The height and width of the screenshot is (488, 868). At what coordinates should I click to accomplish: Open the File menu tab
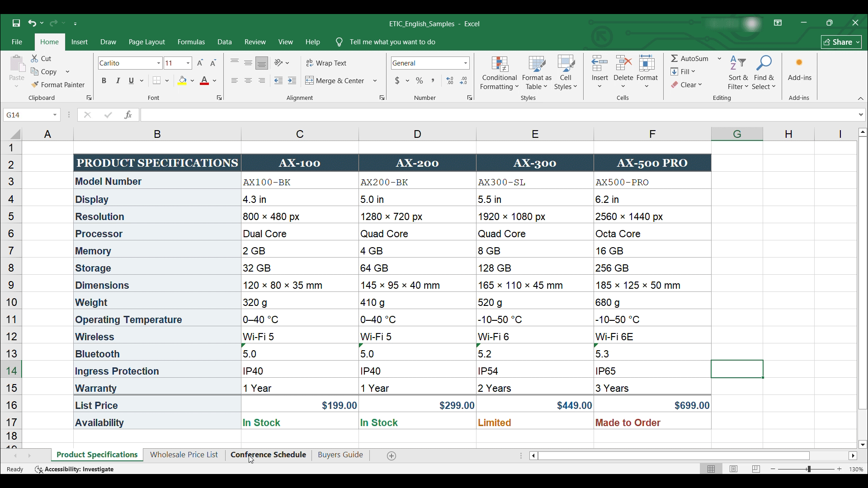click(17, 42)
